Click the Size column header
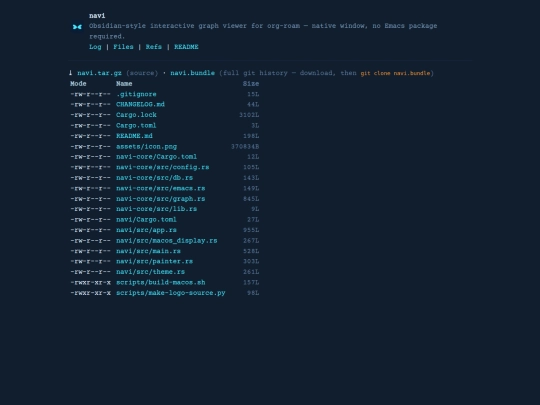Screen dimensions: 540x405 click(251, 84)
